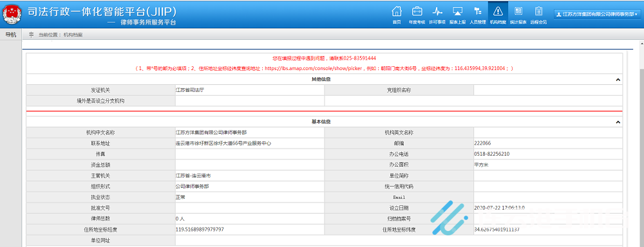The height and width of the screenshot is (247, 644).
Task: Select the 江苏省司法厅 value
Action: (x=190, y=90)
